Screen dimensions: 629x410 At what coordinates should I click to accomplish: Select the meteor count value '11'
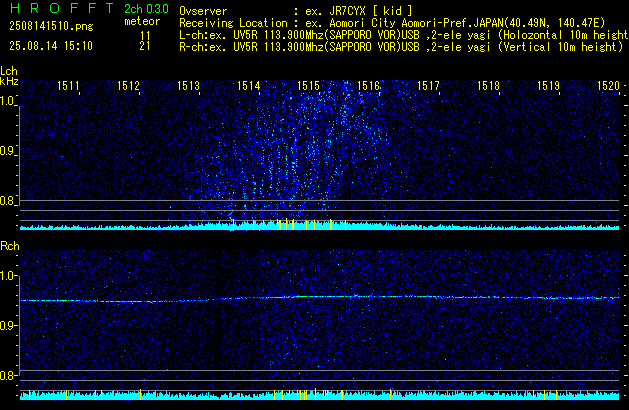click(145, 35)
